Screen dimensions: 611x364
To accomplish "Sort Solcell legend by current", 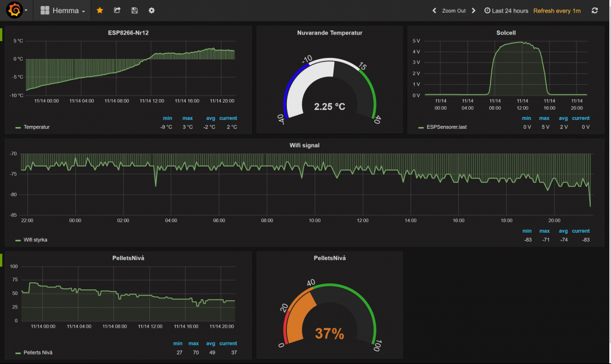I will [581, 118].
